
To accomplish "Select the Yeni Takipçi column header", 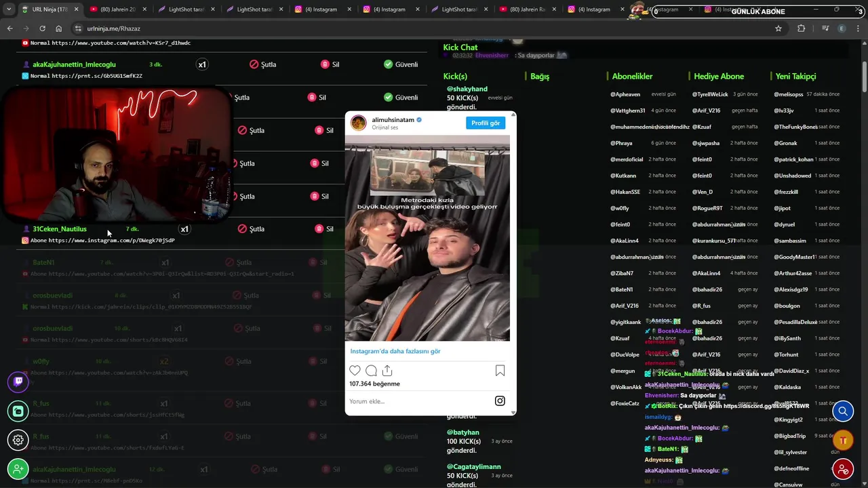I will click(795, 77).
